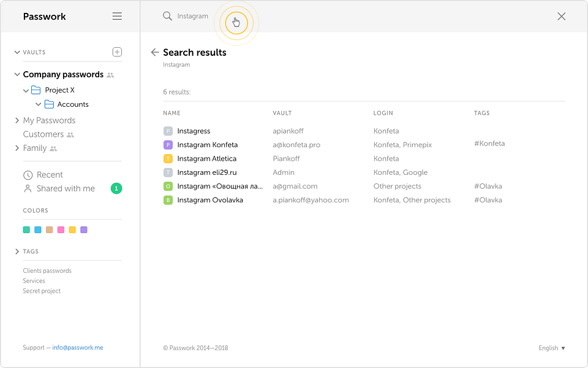
Task: Select the tan color filter
Action: [x=49, y=230]
